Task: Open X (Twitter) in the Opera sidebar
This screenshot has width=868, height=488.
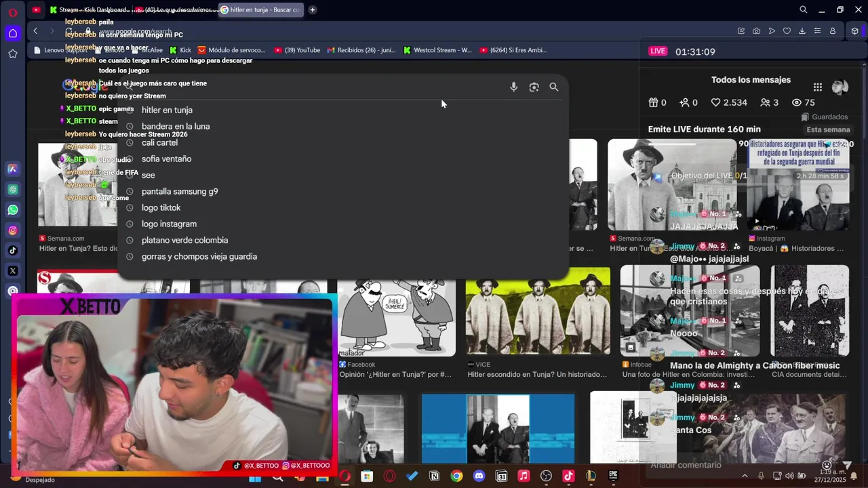Action: [x=13, y=270]
